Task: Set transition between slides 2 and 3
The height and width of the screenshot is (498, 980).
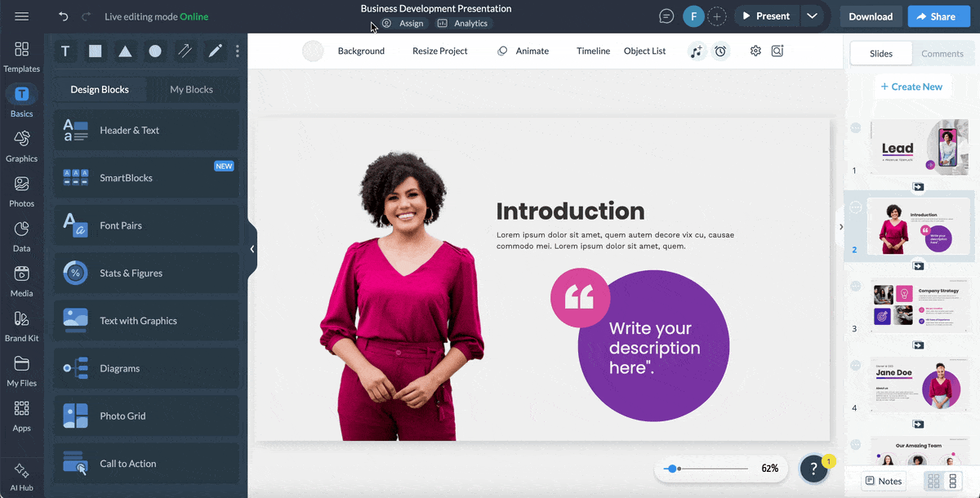Action: (x=918, y=265)
